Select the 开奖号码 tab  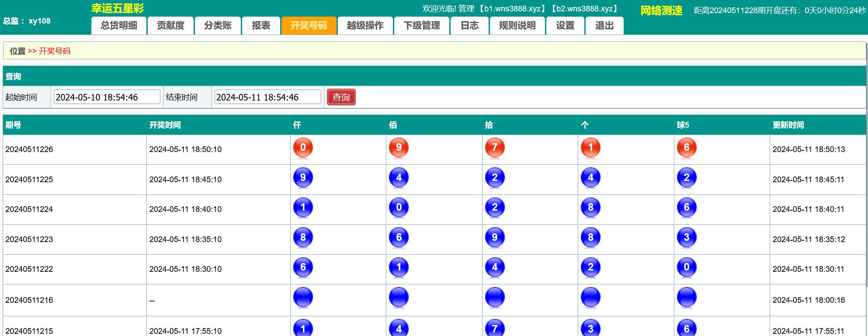309,26
